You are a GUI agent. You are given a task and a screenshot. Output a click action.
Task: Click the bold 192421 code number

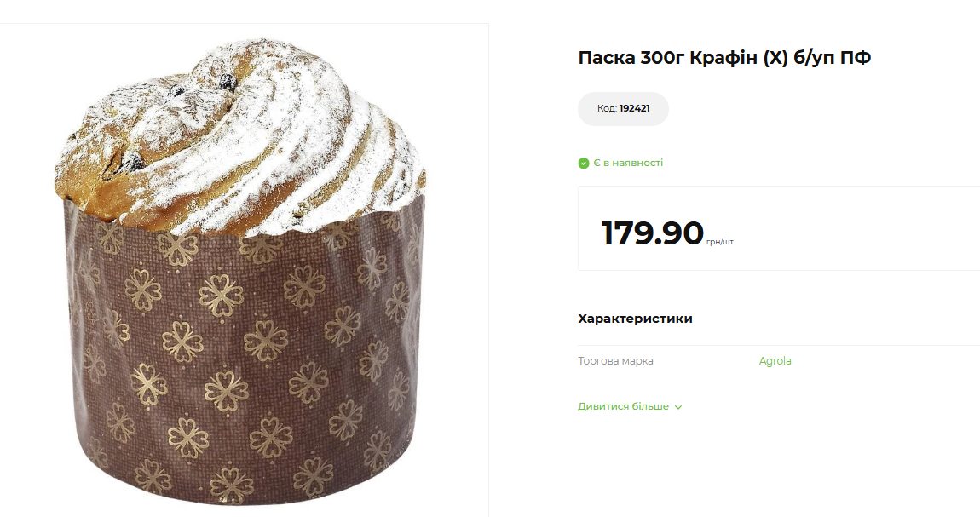[x=635, y=109]
